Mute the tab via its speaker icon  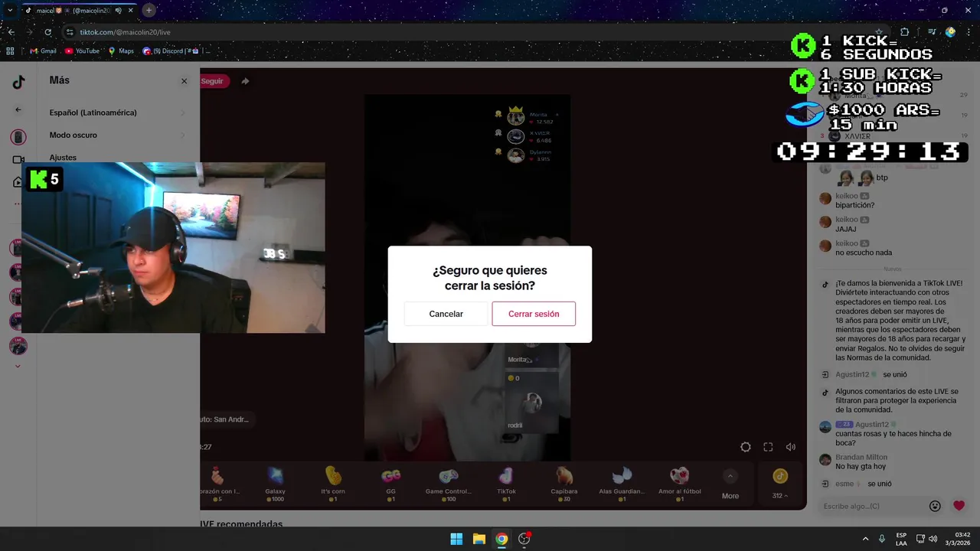[x=119, y=11]
